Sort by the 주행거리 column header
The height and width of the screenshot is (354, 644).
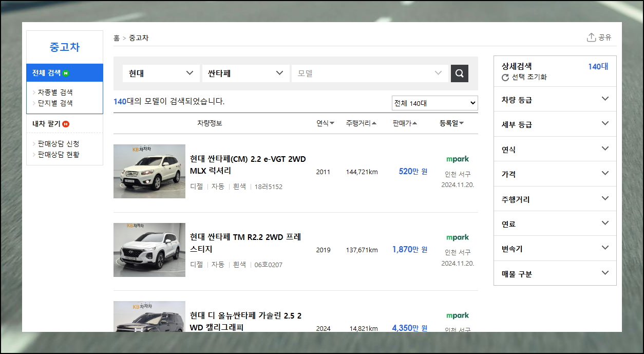(x=361, y=123)
